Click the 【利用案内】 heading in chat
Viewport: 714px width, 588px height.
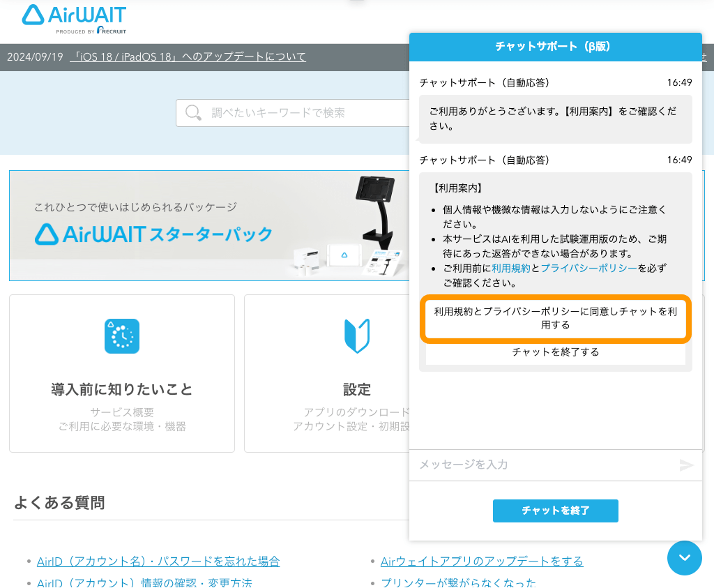[458, 188]
